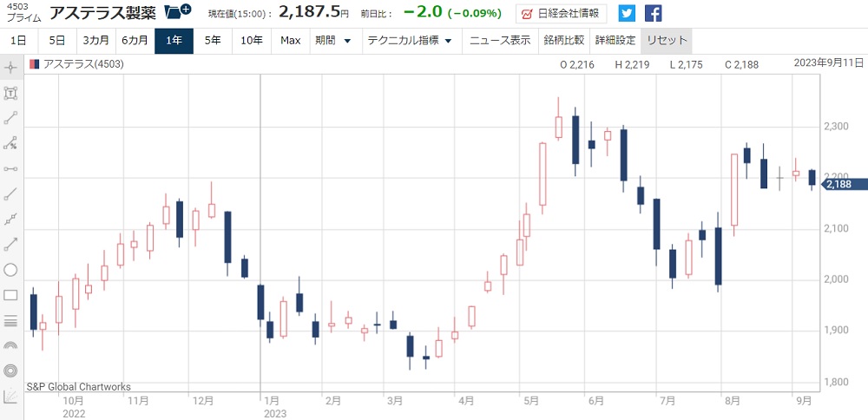Click the L 2,175 low value

(686, 65)
